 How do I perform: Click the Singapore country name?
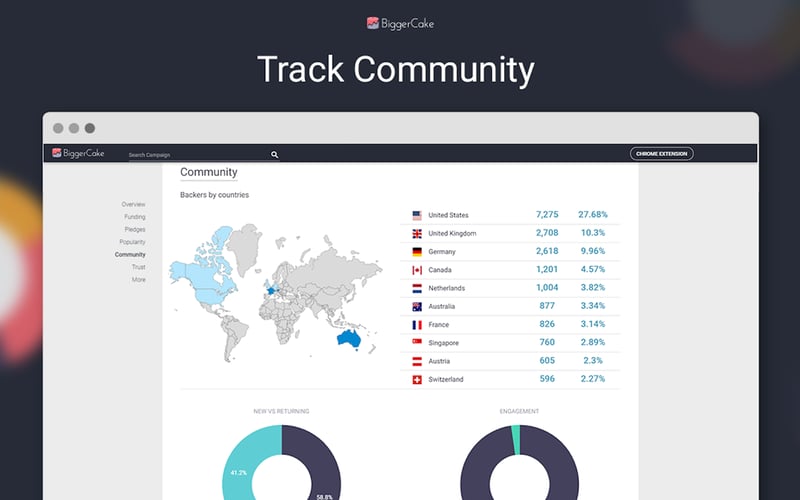(x=443, y=343)
